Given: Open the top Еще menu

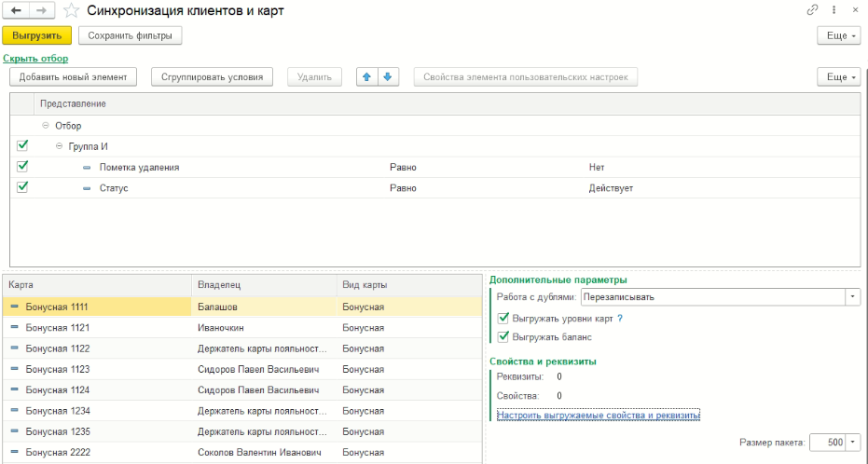Looking at the screenshot, I should [x=838, y=35].
